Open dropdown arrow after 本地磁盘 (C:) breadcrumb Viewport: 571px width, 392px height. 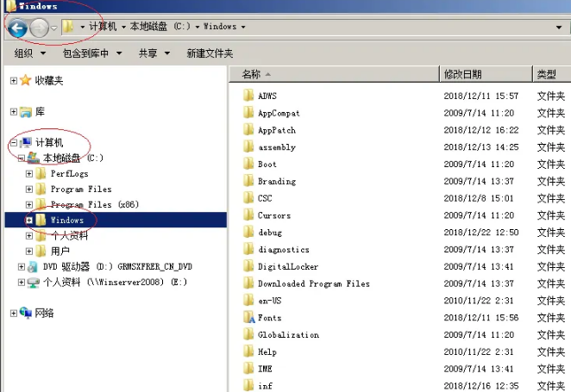(197, 27)
